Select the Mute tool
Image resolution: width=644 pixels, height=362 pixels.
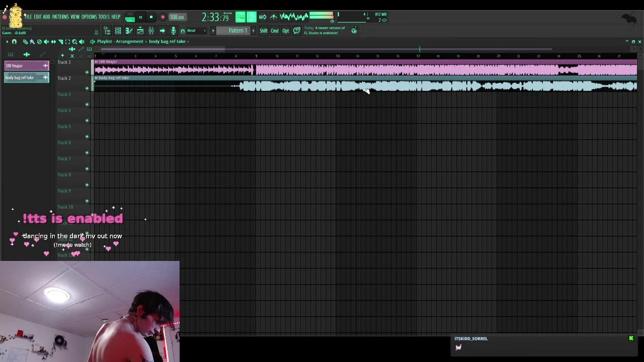46,42
